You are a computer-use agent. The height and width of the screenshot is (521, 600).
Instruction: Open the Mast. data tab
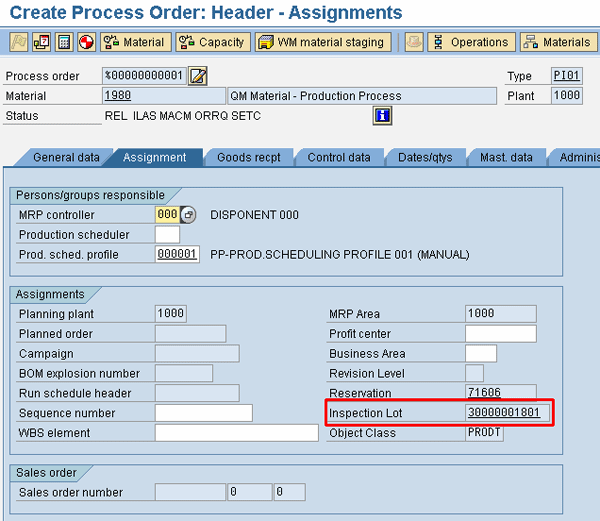click(x=507, y=157)
